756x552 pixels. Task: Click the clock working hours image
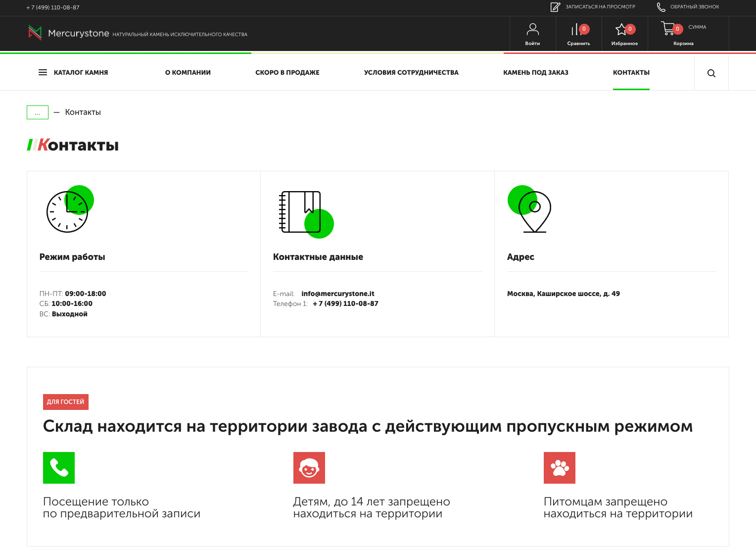[x=69, y=210]
